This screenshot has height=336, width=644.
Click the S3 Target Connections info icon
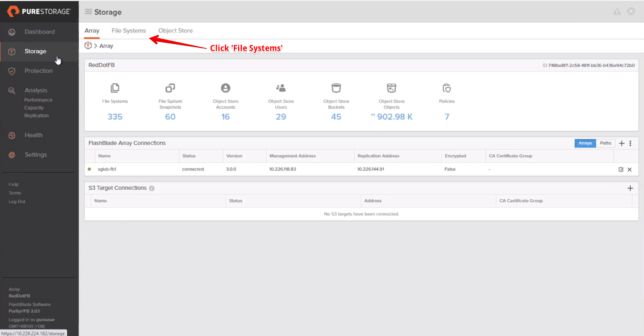(152, 188)
